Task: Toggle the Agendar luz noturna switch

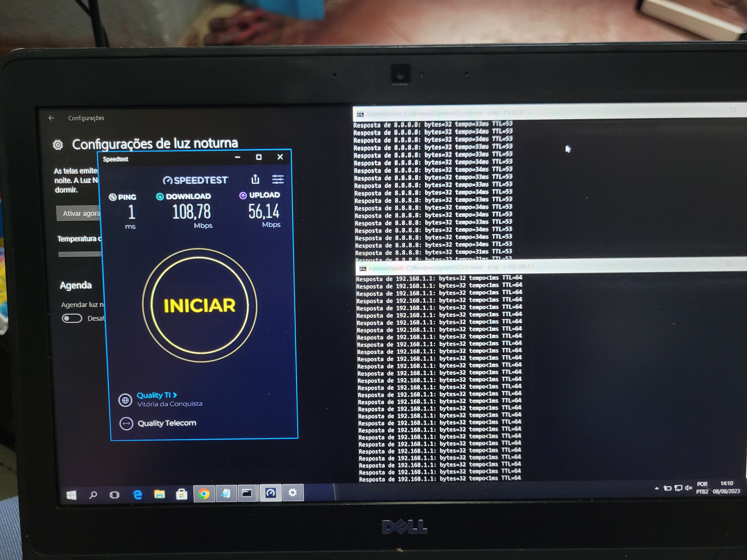Action: 72,318
